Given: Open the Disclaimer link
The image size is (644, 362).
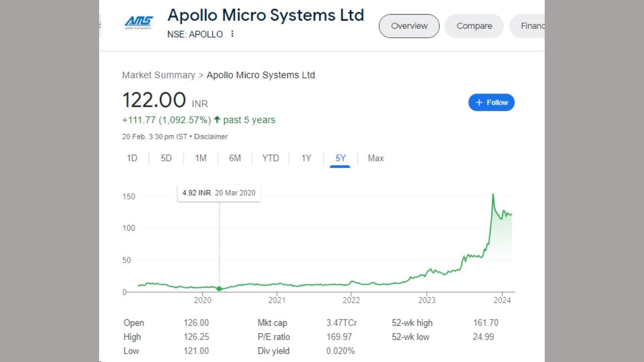Looking at the screenshot, I should click(211, 137).
